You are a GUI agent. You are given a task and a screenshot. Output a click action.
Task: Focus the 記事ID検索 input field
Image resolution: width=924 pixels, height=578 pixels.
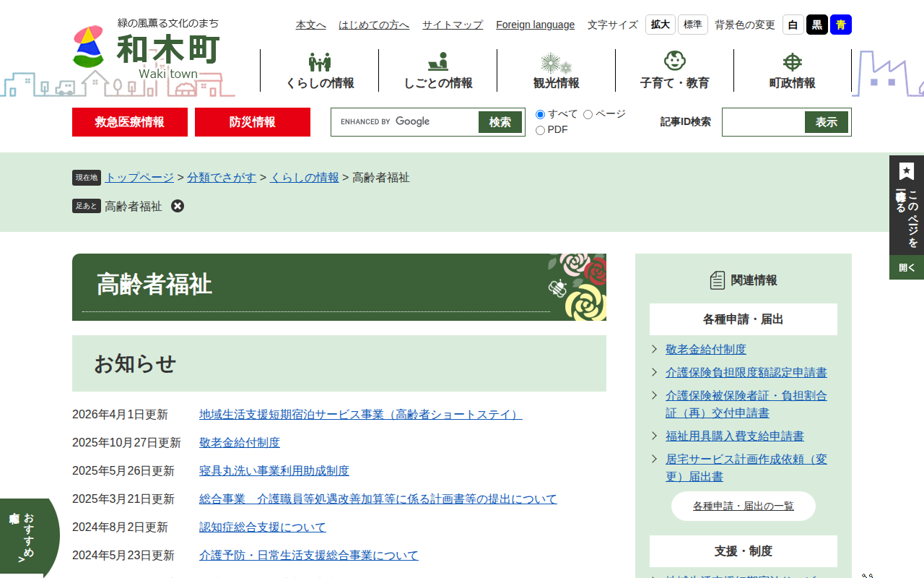pyautogui.click(x=764, y=122)
